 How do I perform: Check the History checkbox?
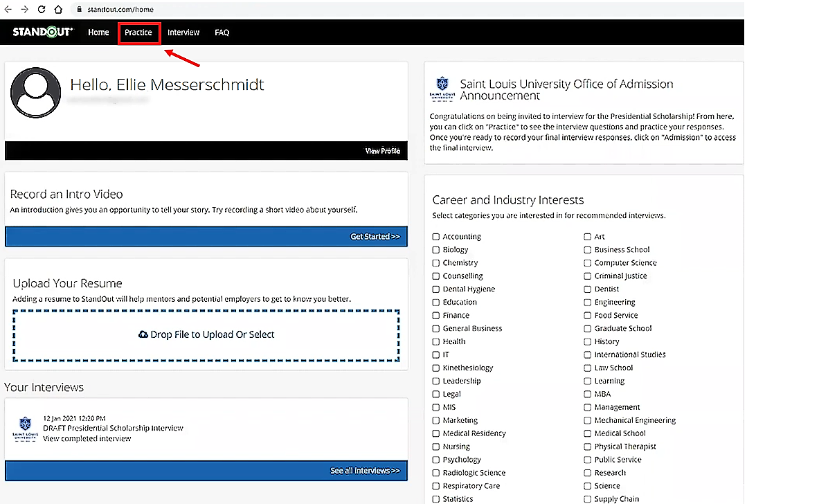(x=588, y=341)
